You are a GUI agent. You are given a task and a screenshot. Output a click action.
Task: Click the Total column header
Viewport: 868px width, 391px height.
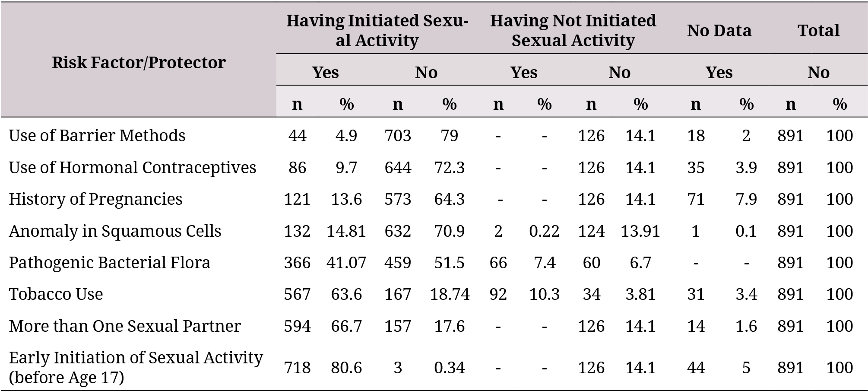coord(818,30)
